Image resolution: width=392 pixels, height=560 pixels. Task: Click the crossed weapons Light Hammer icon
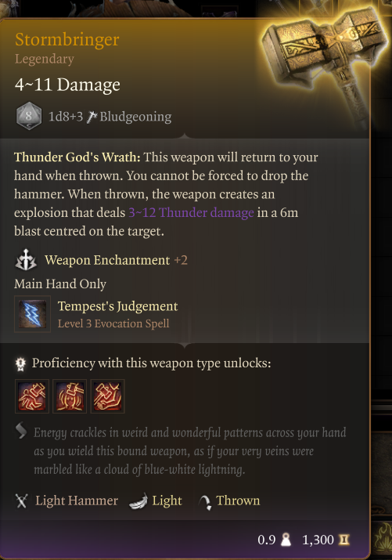click(21, 500)
